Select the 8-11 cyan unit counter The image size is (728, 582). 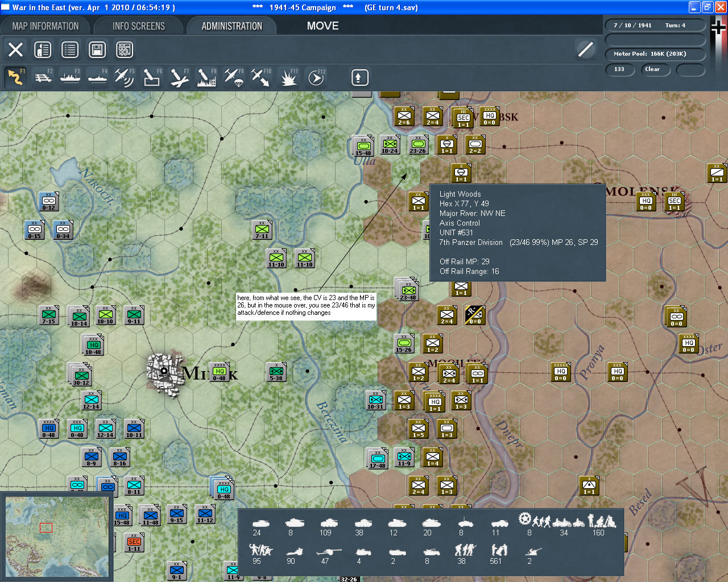coord(134,486)
